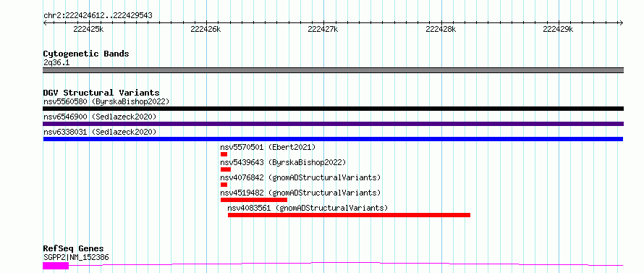Click the right arrowhead of the ruler
This screenshot has width=644, height=273.
click(621, 23)
